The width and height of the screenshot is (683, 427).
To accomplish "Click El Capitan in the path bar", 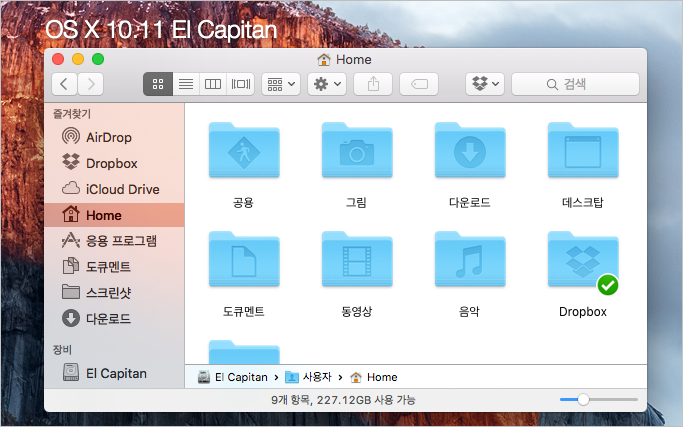I will coord(233,377).
